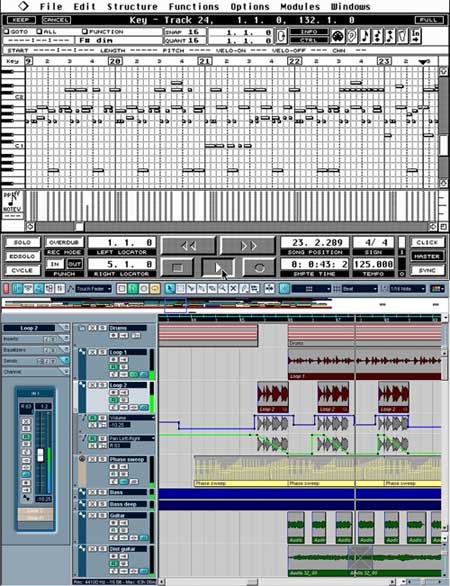Click the CLICK metronome button
The image size is (450, 586).
(427, 242)
